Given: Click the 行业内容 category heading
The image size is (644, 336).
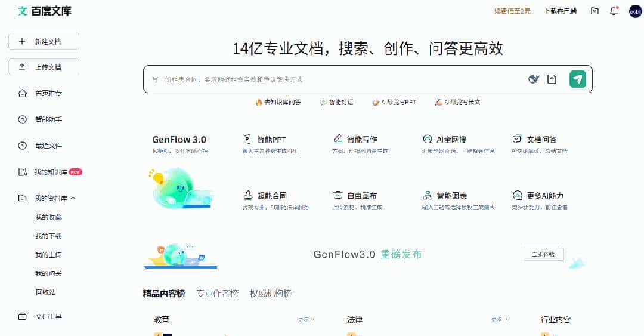Looking at the screenshot, I should (555, 319).
